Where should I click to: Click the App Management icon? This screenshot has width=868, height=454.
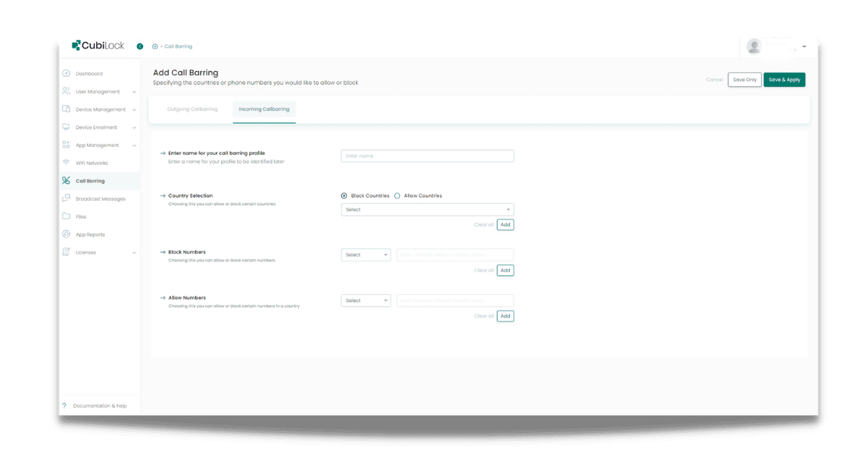click(66, 145)
